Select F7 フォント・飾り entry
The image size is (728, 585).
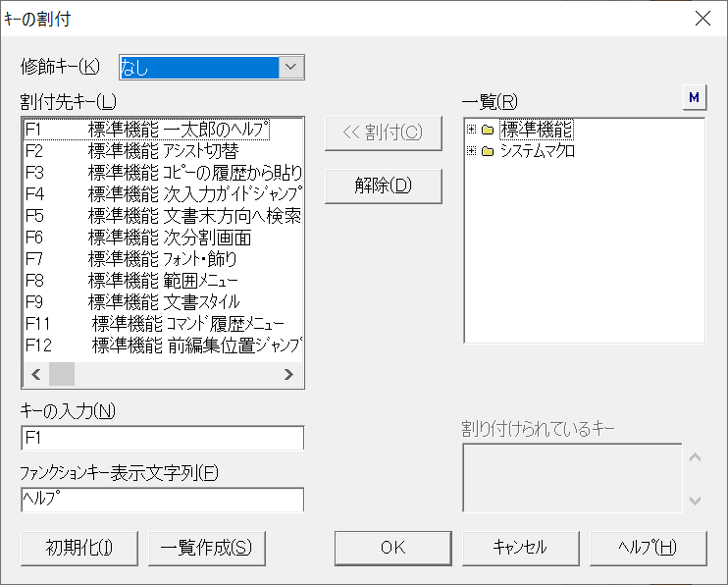point(147,258)
